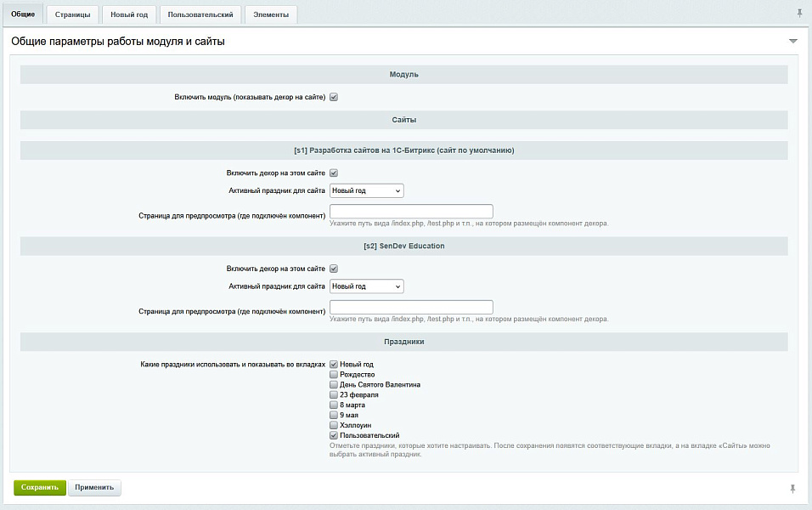Open the 'Новый год' tab
Screen dimensions: 812x510
click(129, 14)
